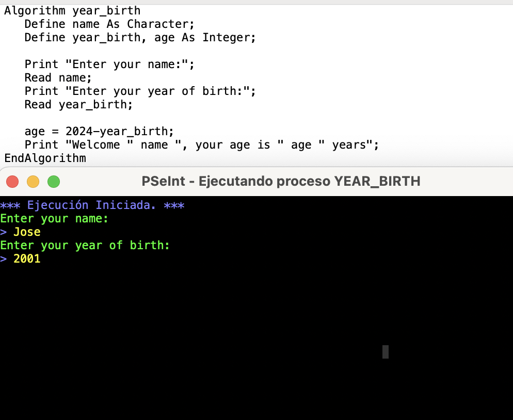The width and height of the screenshot is (513, 420).
Task: Click the yellow '2001' input in console
Action: pyautogui.click(x=27, y=259)
